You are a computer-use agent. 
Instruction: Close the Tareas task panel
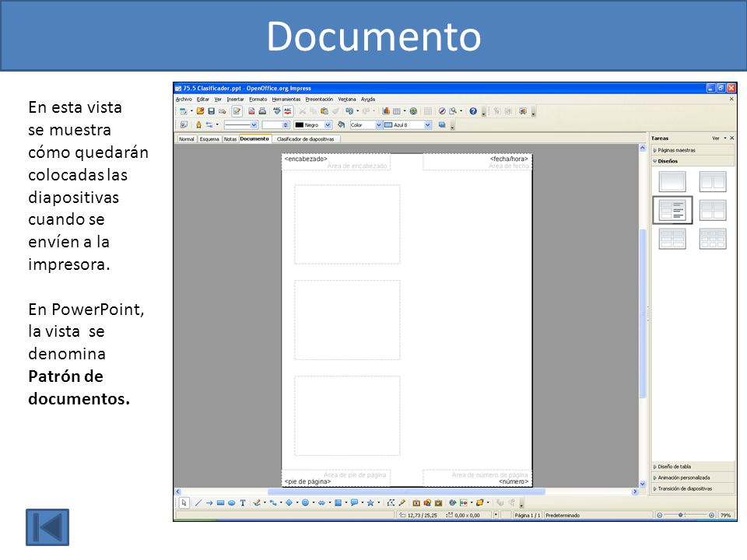(732, 138)
